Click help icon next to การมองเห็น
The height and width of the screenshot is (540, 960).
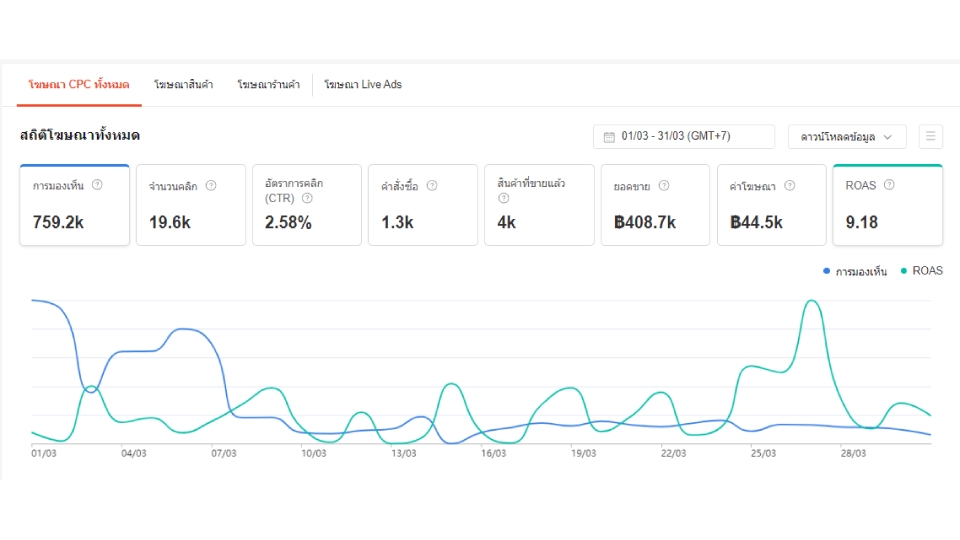(x=97, y=185)
